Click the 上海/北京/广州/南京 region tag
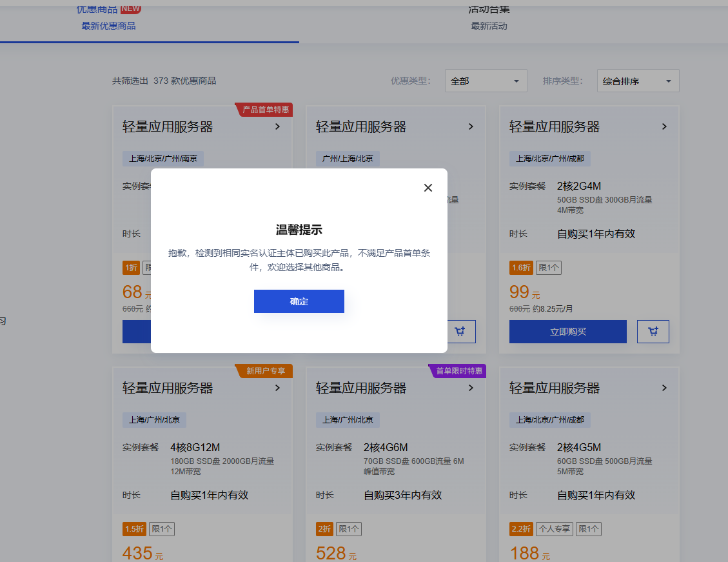The height and width of the screenshot is (562, 728). 163,158
